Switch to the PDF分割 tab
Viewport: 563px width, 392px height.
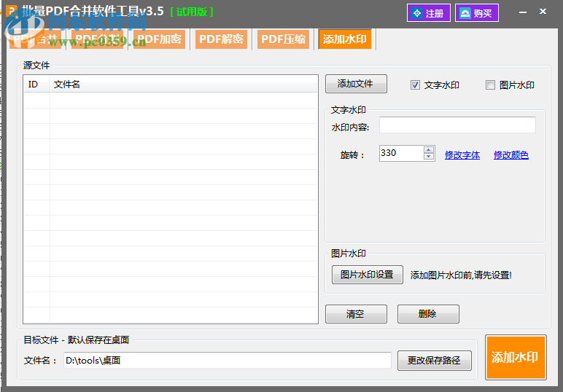pos(97,39)
